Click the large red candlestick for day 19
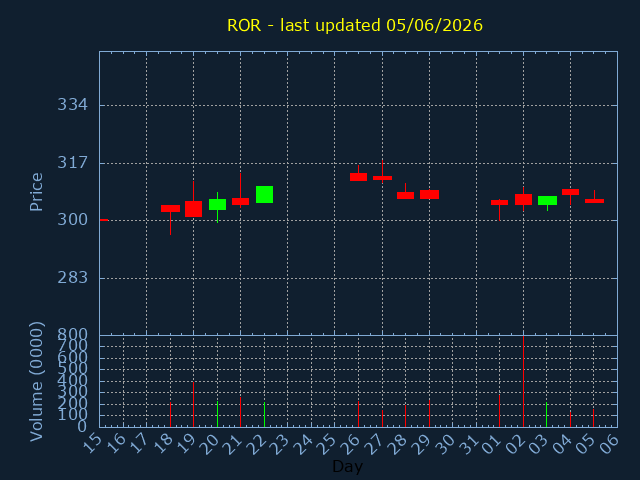 (193, 209)
